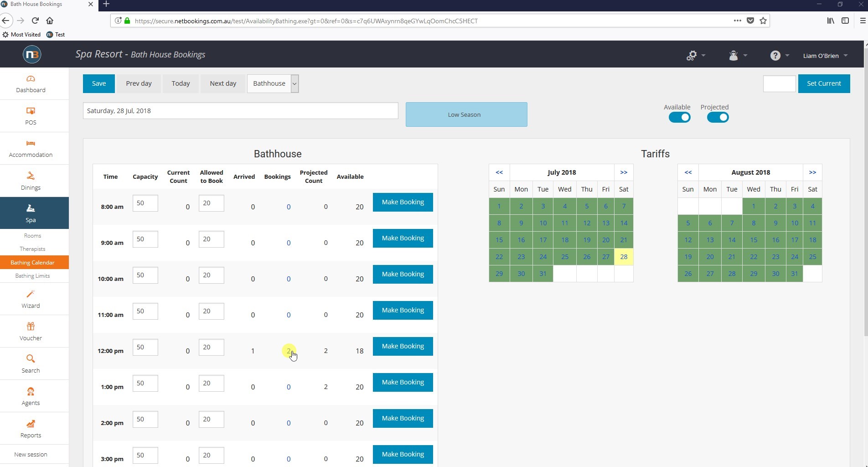Open the Agents sidebar icon
This screenshot has width=868, height=467.
pyautogui.click(x=31, y=391)
